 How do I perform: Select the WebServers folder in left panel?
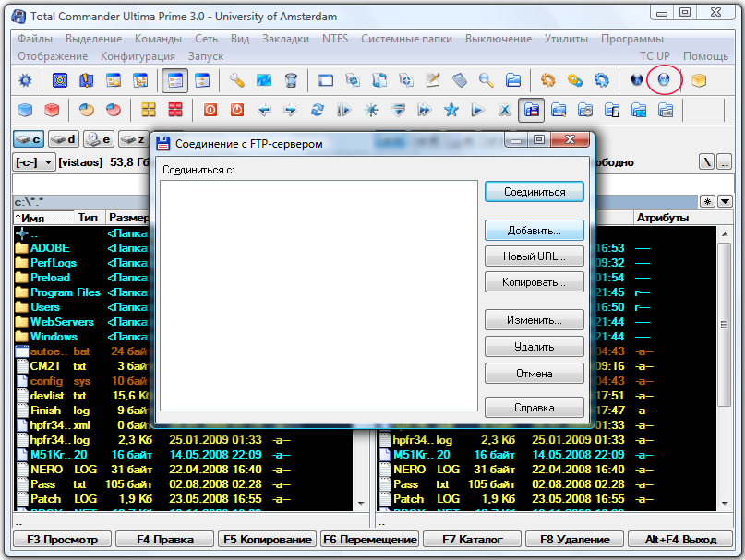62,322
